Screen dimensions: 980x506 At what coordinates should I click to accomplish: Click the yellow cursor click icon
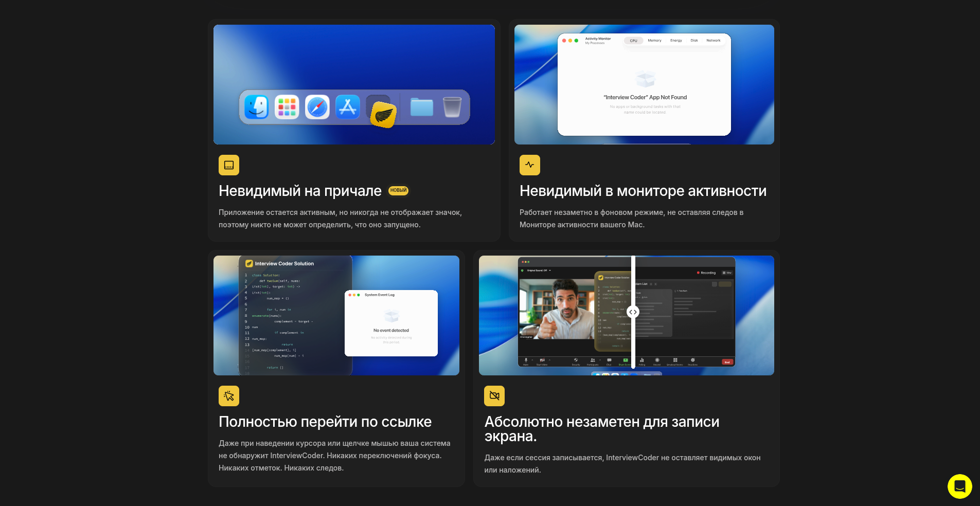(x=229, y=396)
